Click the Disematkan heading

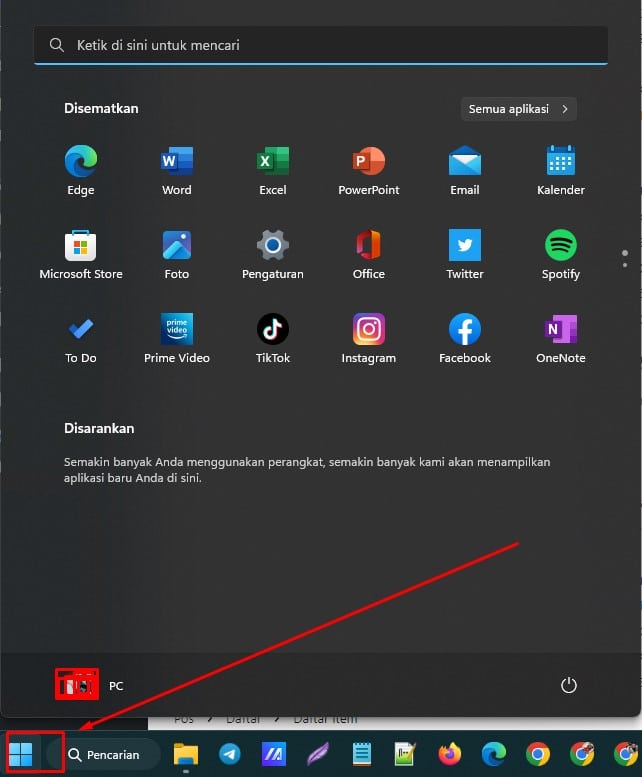(101, 109)
